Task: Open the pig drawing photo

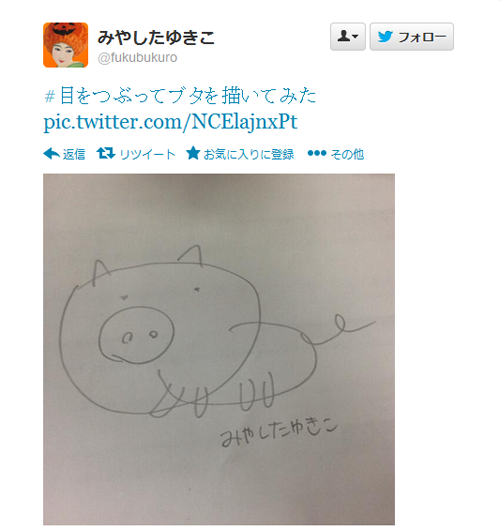Action: click(x=219, y=349)
